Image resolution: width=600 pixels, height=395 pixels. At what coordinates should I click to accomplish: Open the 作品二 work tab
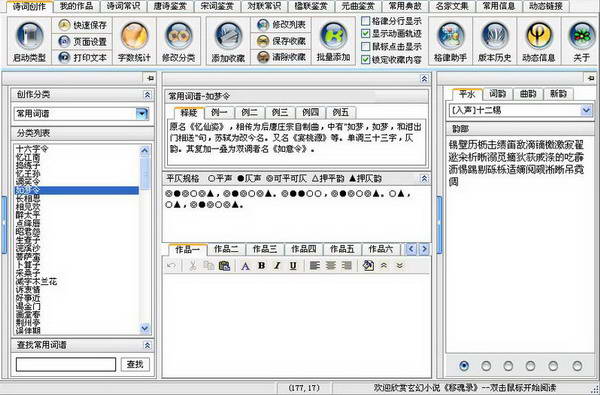tap(226, 249)
